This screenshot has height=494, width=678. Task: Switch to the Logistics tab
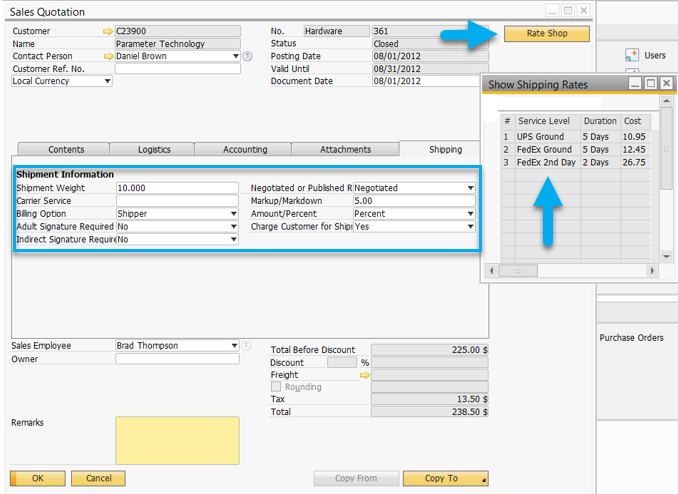(x=152, y=149)
